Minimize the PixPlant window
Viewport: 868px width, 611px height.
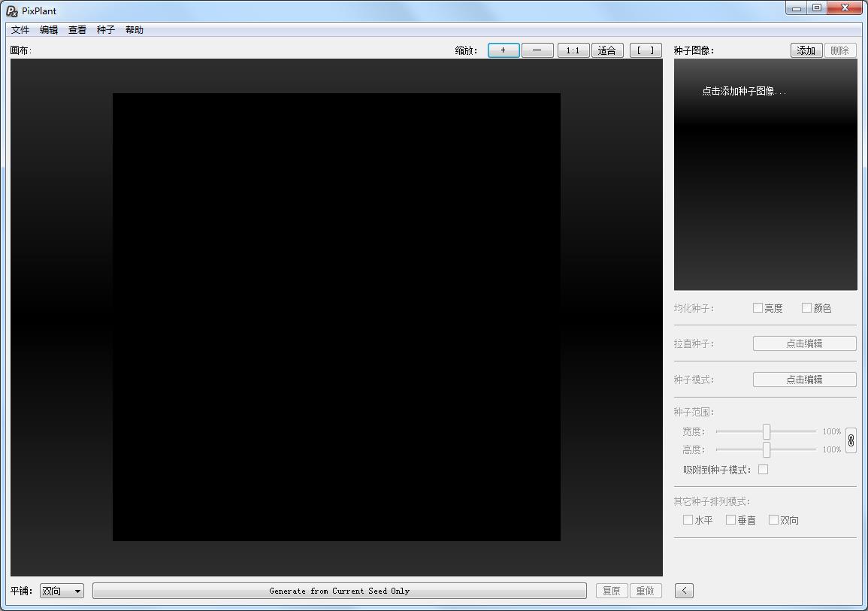point(797,8)
